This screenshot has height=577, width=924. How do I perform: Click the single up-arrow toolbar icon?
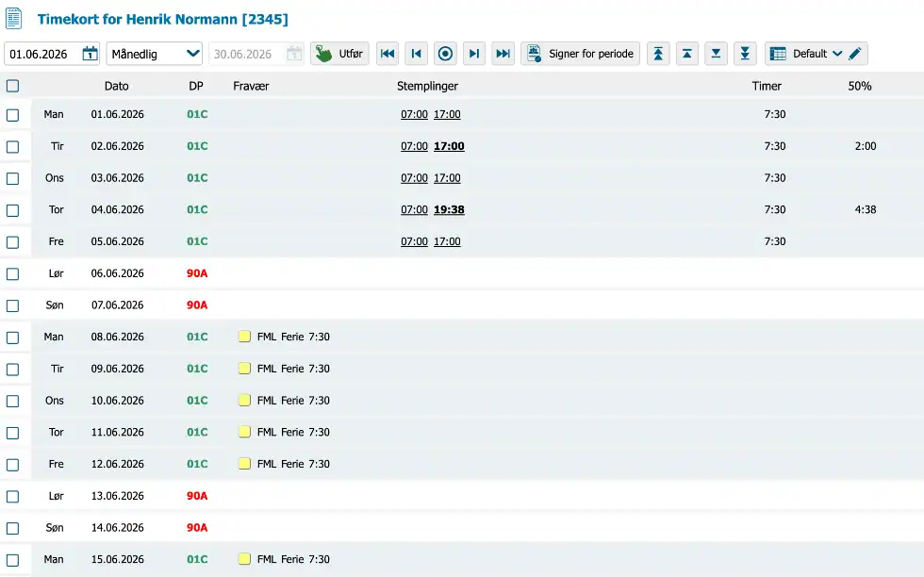pos(687,54)
